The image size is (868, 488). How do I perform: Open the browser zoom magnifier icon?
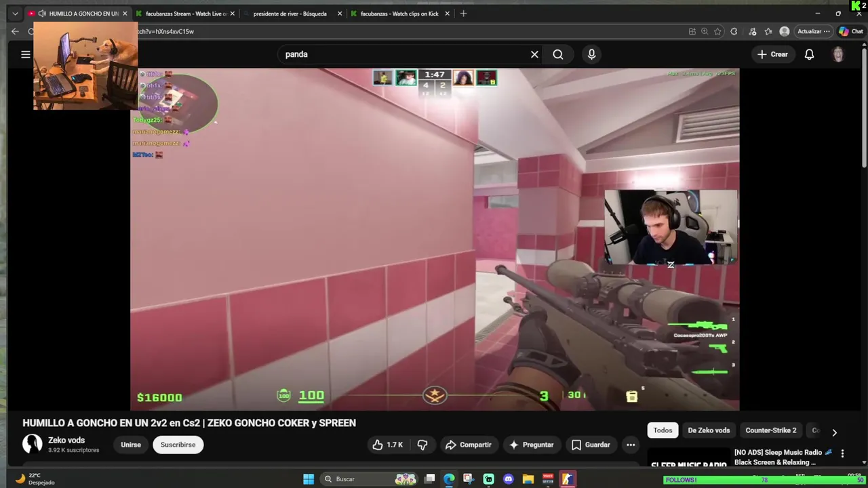[705, 31]
